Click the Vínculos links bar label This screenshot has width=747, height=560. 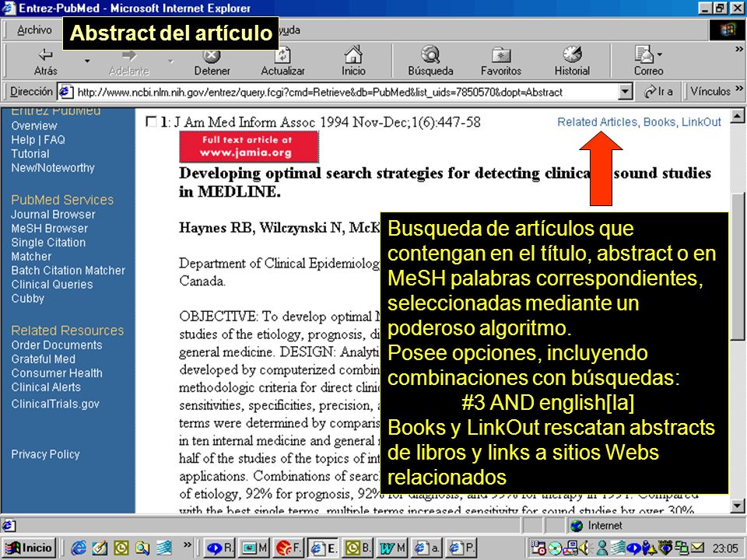pos(710,91)
